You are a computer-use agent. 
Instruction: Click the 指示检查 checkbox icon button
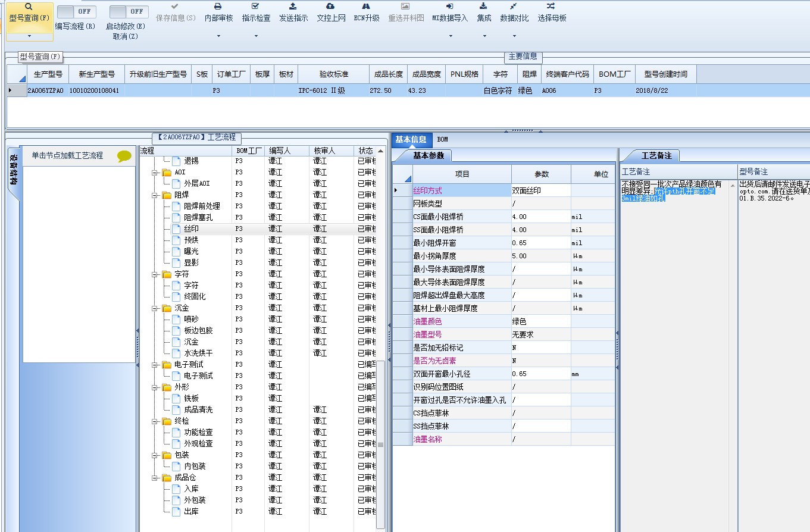[256, 6]
